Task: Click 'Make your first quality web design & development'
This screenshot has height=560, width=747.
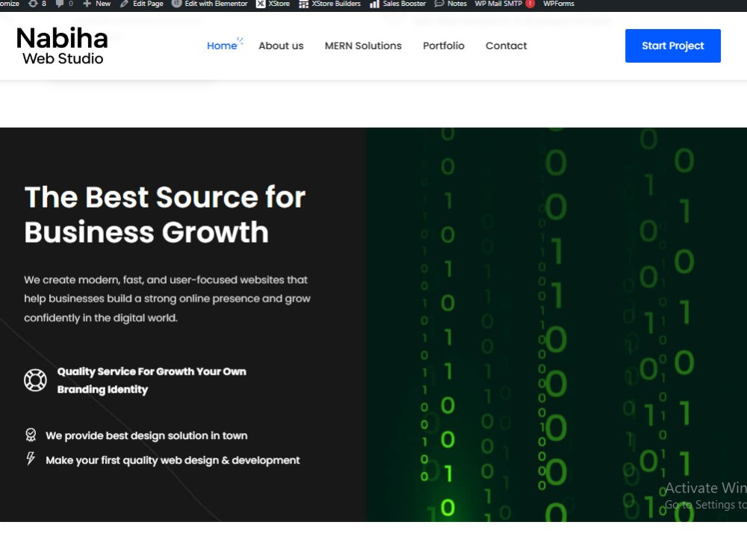Action: (x=173, y=460)
